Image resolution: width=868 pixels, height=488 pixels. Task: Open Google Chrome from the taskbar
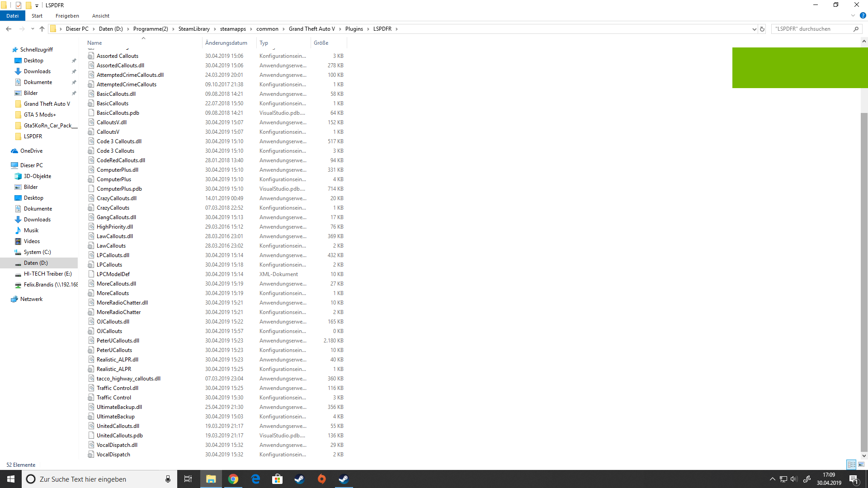pos(233,479)
